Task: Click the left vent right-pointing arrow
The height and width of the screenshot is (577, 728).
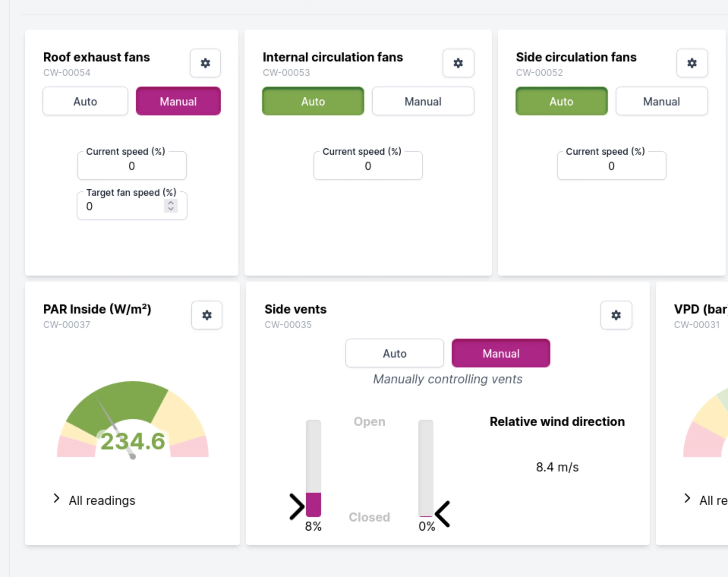Action: pos(297,506)
